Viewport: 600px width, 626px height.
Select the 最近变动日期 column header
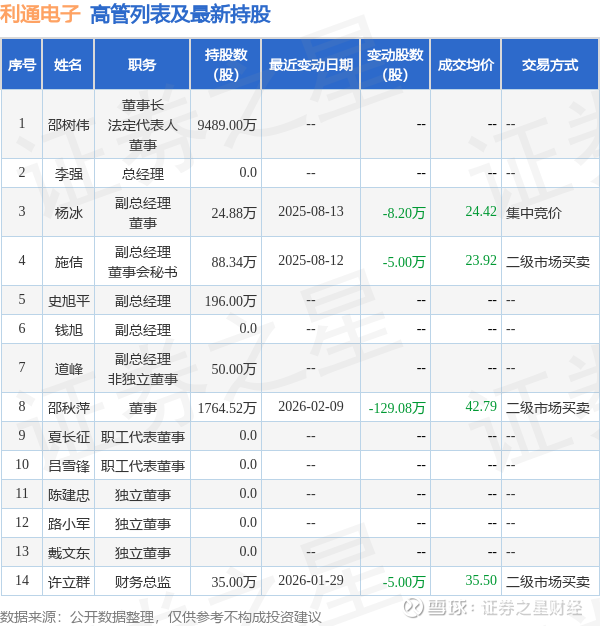click(311, 64)
